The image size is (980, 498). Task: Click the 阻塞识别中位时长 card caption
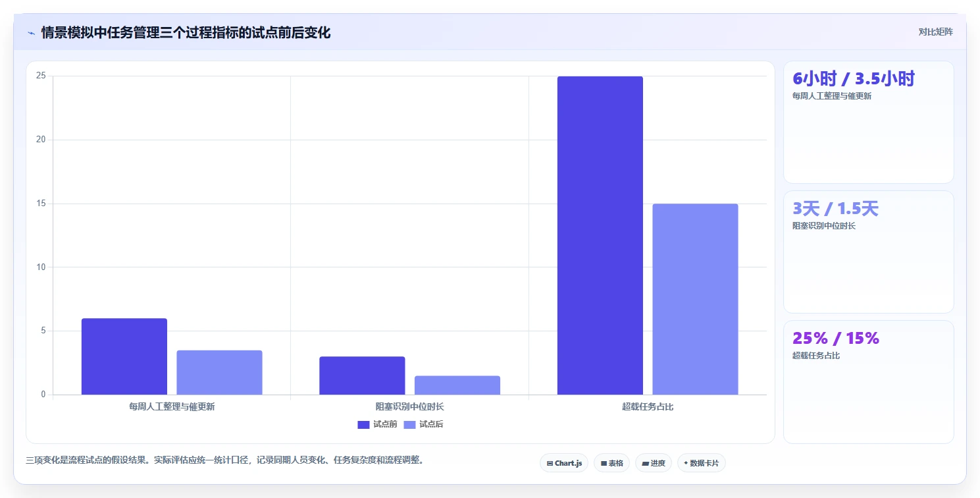pyautogui.click(x=824, y=226)
